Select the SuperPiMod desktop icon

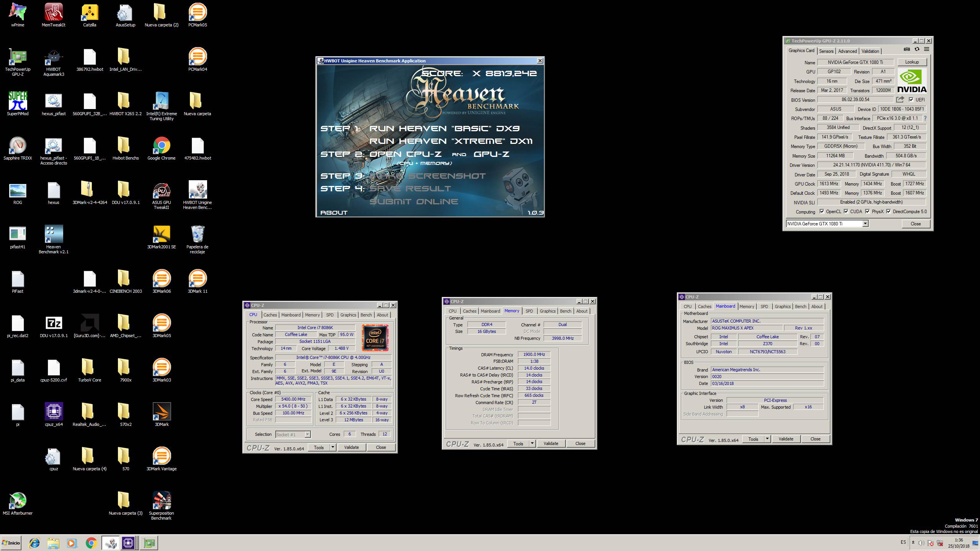(x=18, y=103)
